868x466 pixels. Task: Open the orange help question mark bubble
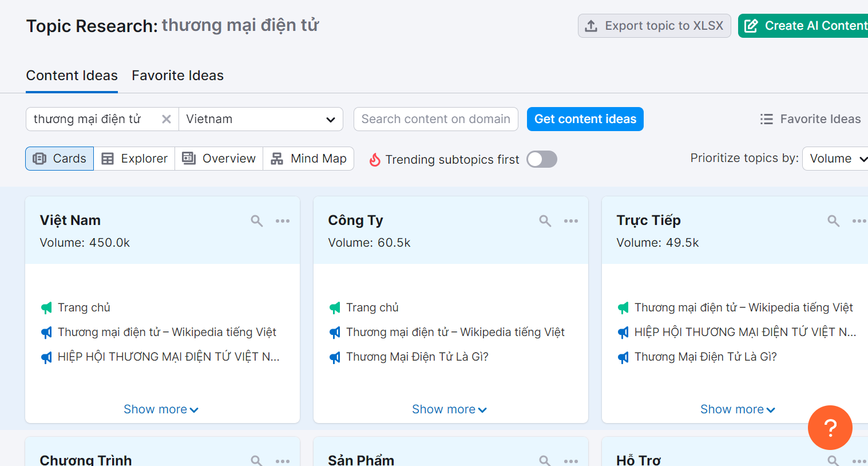pyautogui.click(x=830, y=428)
